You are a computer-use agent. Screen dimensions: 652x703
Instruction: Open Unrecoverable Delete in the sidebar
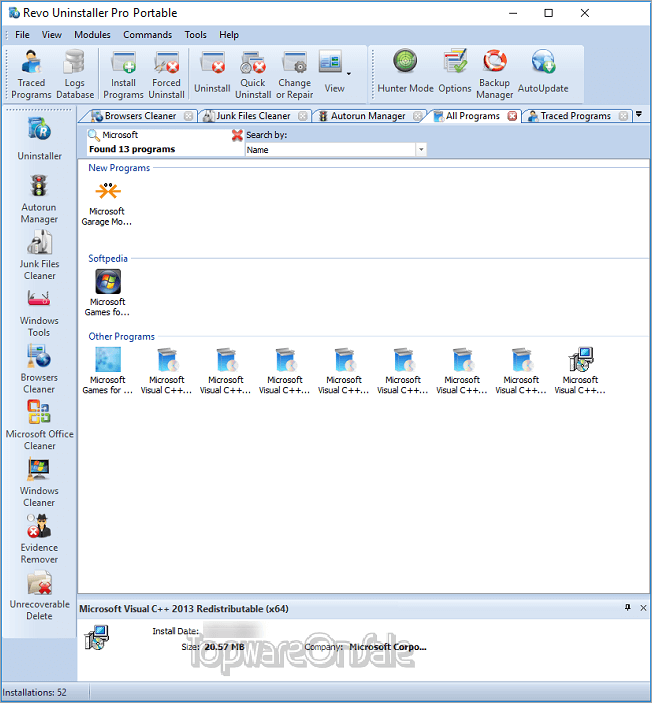point(39,595)
